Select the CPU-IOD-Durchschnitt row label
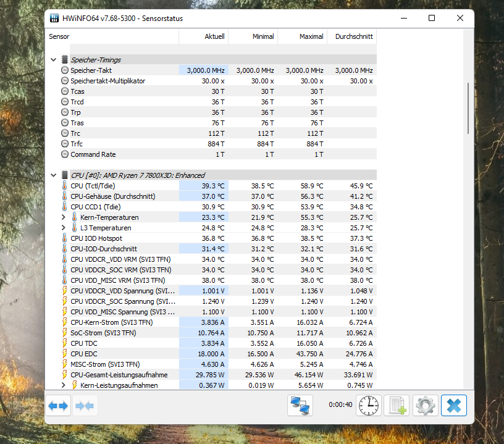 tap(104, 249)
